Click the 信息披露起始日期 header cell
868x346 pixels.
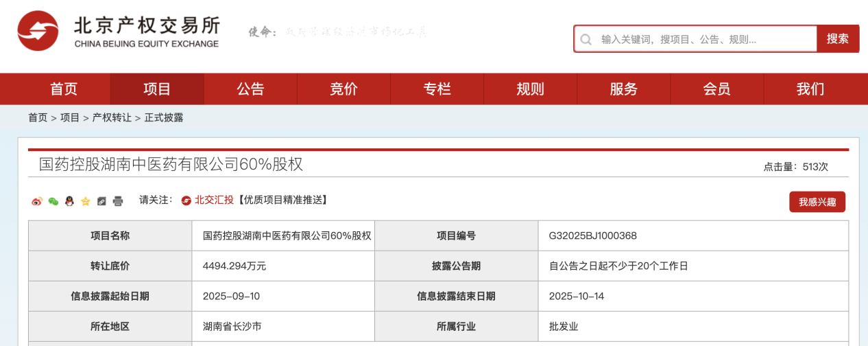[110, 296]
